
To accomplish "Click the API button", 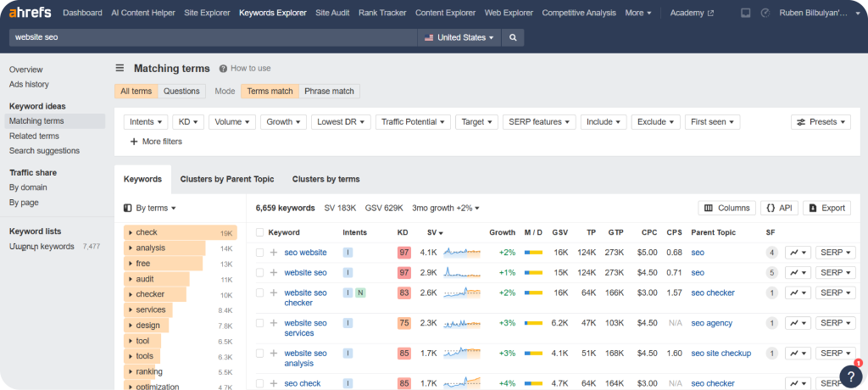I will (x=779, y=209).
